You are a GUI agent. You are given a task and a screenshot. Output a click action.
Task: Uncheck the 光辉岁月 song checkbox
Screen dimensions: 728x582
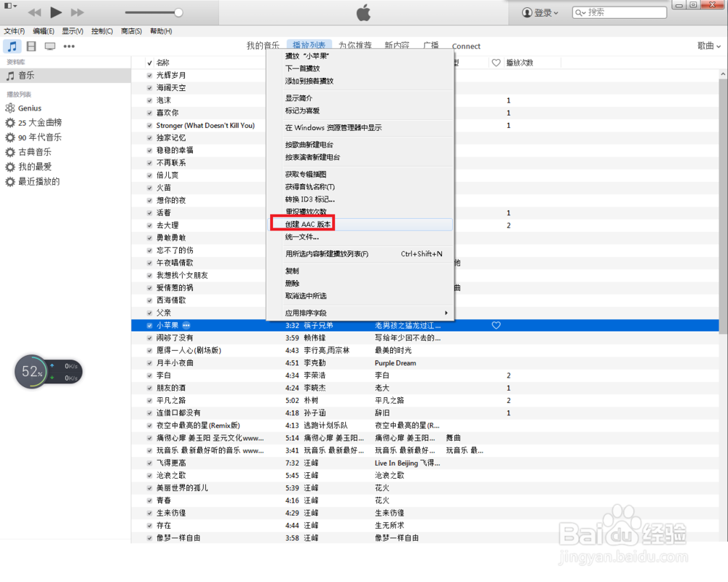point(149,75)
